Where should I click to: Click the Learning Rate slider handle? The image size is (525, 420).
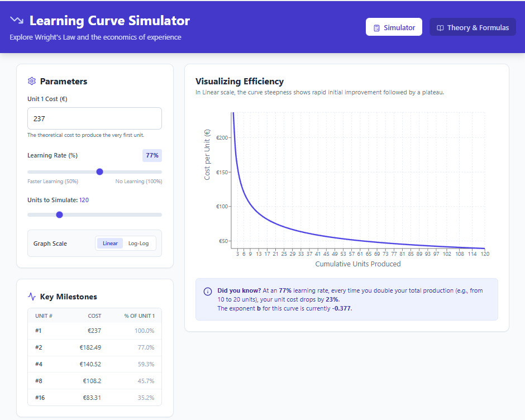click(x=99, y=172)
